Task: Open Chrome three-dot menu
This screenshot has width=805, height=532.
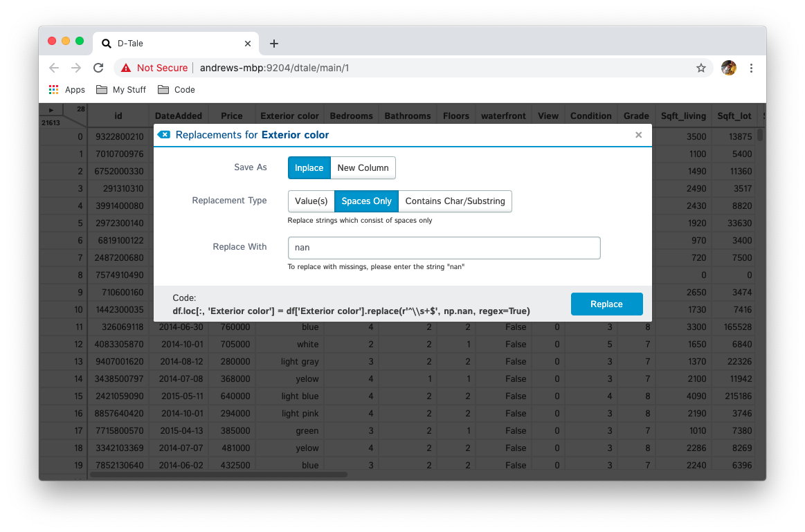Action: point(751,68)
